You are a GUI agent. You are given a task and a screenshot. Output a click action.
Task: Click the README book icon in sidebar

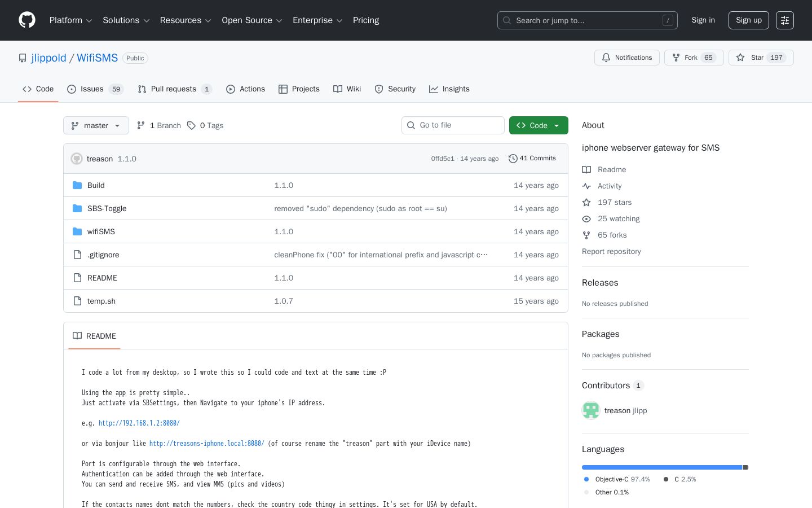[x=586, y=169]
